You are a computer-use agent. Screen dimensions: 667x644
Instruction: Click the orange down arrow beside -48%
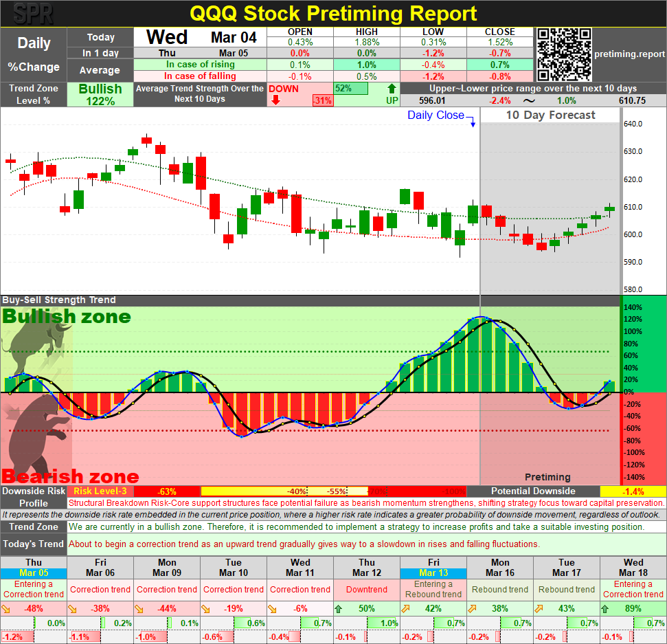[x=6, y=609]
